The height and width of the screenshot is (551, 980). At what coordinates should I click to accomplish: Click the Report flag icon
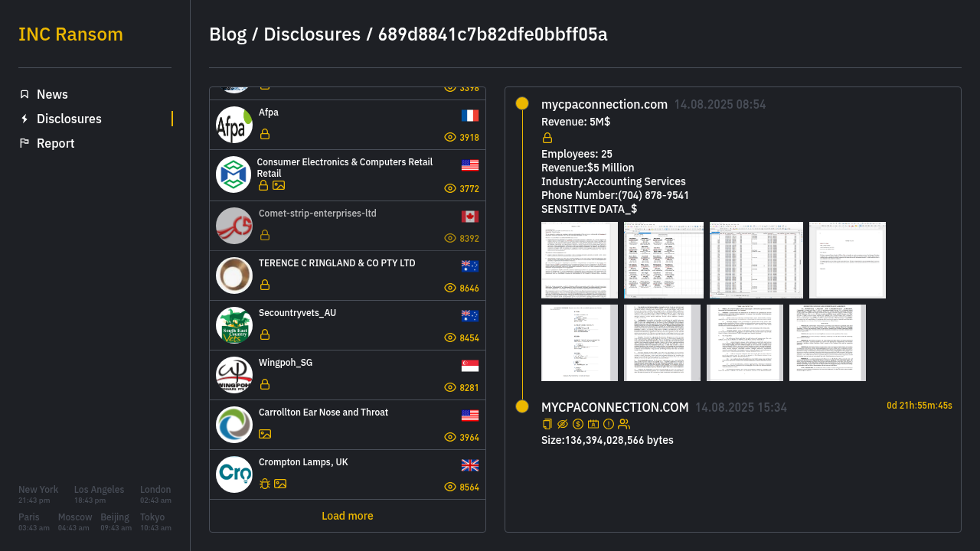tap(24, 143)
